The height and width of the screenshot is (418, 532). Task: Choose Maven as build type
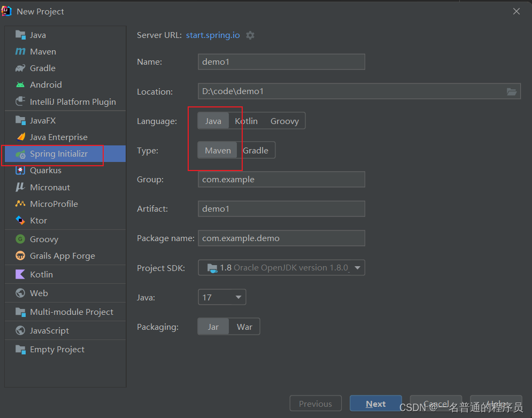(218, 150)
